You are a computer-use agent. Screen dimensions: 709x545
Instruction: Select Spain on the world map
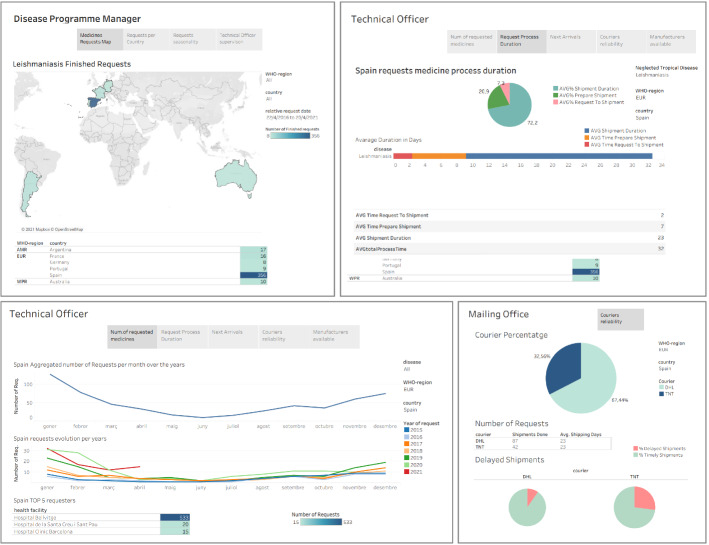[95, 101]
